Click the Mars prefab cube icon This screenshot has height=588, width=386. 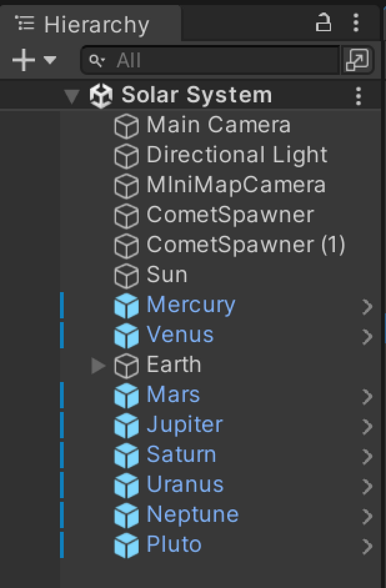(x=125, y=396)
